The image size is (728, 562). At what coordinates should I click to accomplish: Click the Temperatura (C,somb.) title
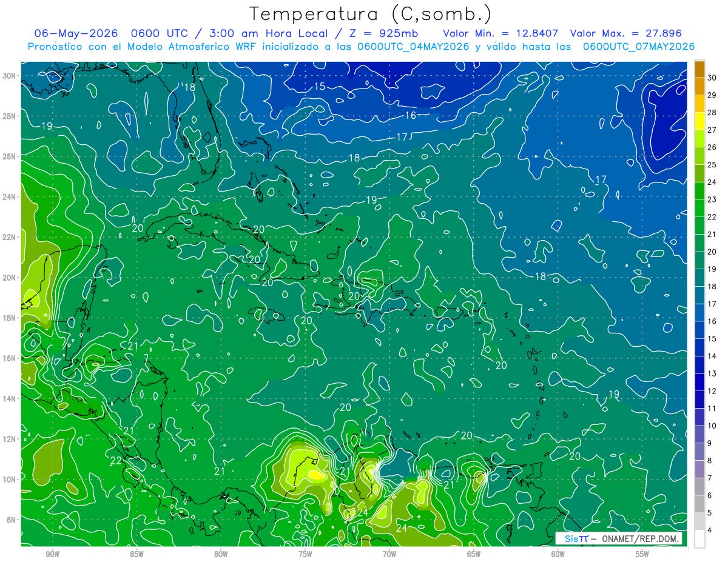(x=371, y=14)
